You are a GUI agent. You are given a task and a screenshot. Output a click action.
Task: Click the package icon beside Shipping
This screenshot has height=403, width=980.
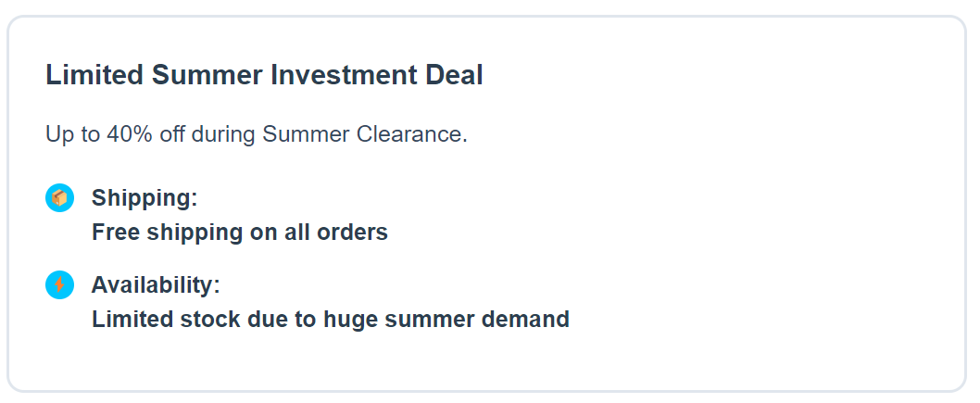click(x=59, y=198)
